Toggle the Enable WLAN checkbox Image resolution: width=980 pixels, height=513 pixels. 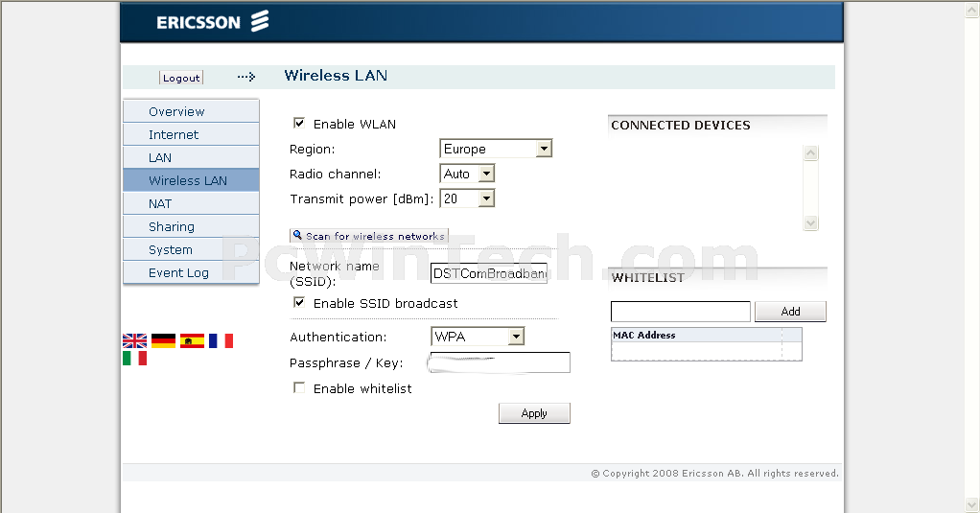pyautogui.click(x=299, y=123)
